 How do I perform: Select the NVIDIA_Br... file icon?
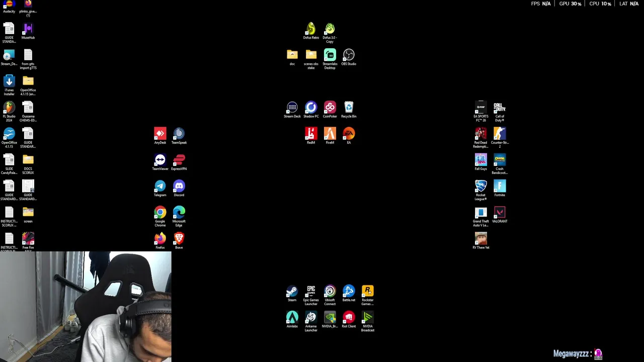coord(330,320)
